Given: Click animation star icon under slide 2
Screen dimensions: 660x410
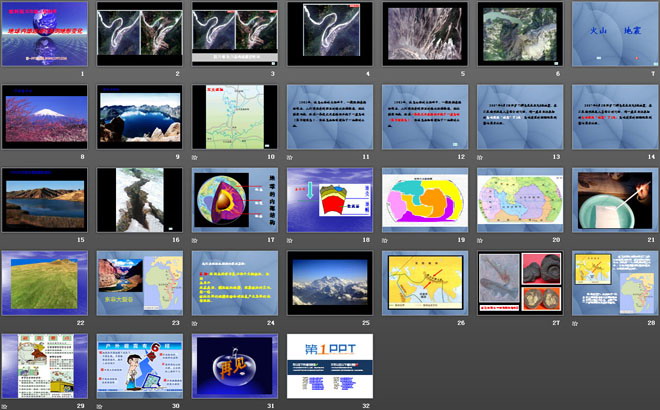Looking at the screenshot, I should (101, 74).
